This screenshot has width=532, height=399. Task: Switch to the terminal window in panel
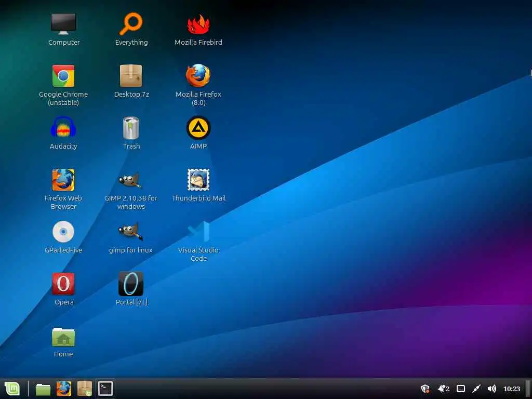(x=105, y=389)
